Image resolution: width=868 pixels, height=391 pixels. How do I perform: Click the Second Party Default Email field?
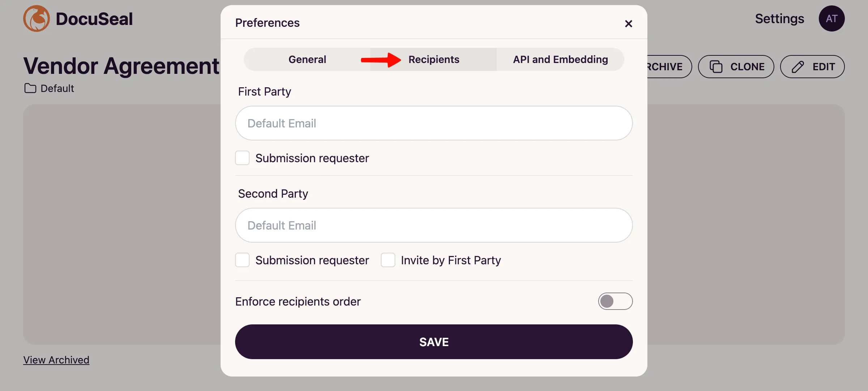434,225
